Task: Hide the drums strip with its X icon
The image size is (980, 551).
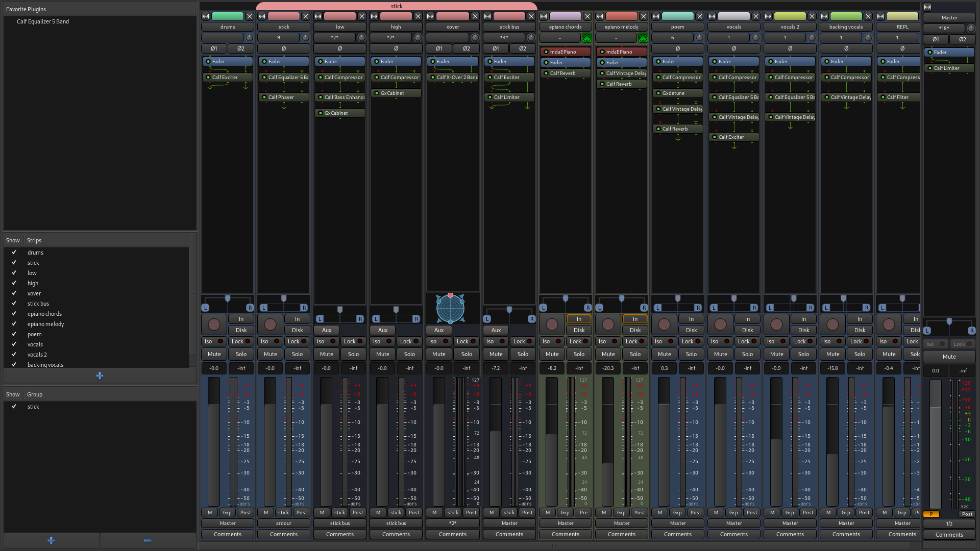Action: click(x=250, y=16)
